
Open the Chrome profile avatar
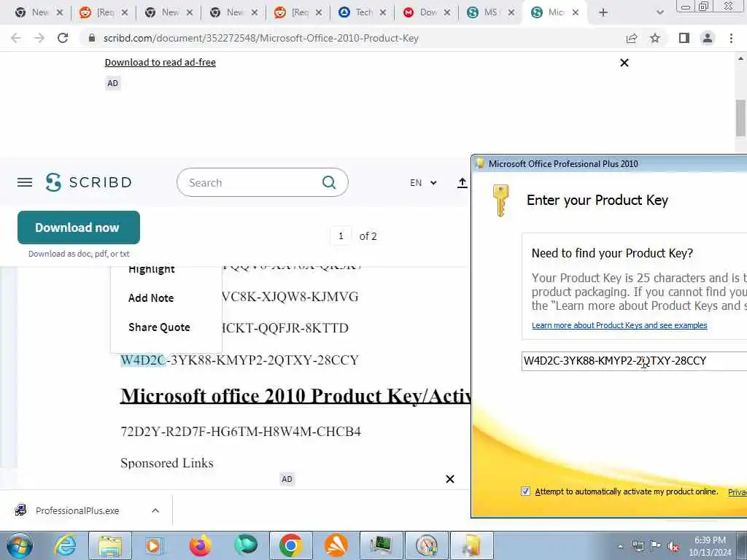point(708,38)
